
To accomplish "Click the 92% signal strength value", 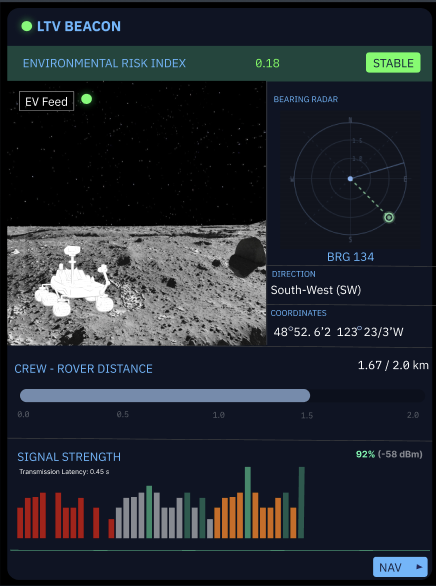I will click(x=365, y=454).
